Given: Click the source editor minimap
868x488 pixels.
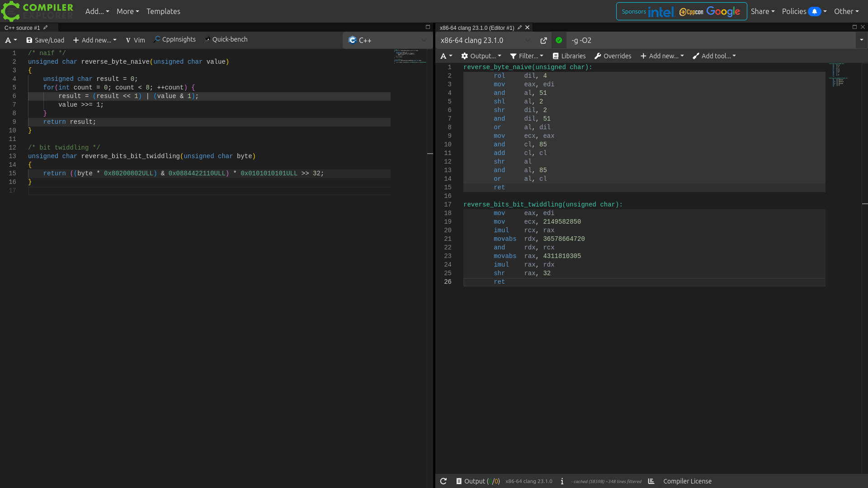Looking at the screenshot, I should [410, 56].
